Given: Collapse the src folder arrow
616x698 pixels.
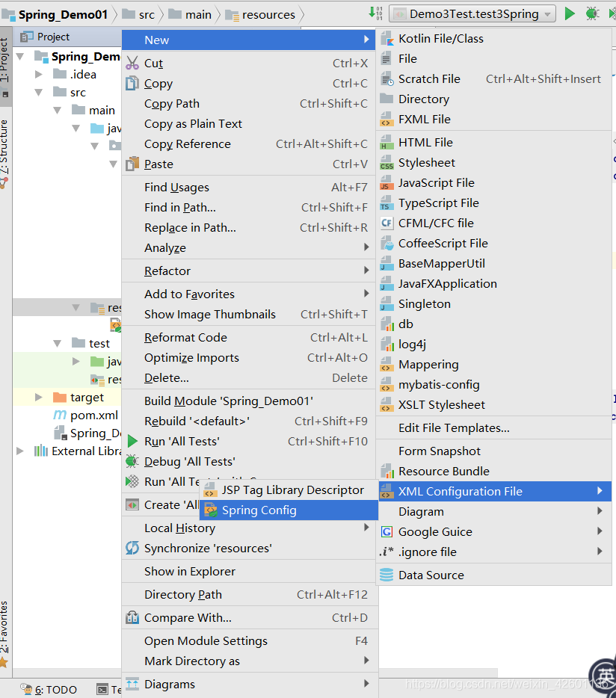Looking at the screenshot, I should point(39,93).
